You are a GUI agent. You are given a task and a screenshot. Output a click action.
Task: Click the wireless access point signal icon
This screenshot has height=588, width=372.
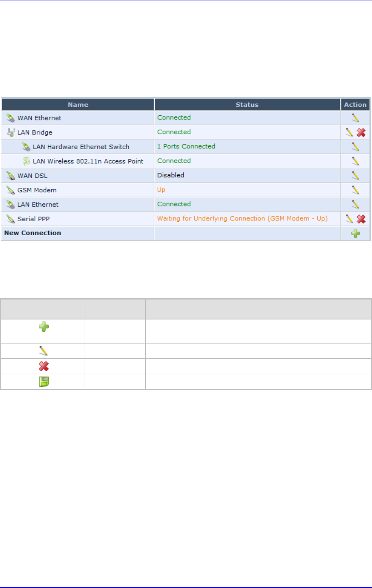[26, 161]
